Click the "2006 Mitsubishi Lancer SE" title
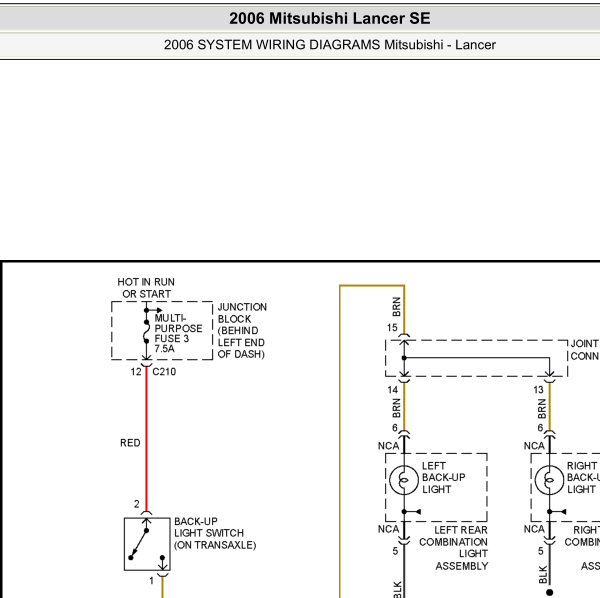600x598 pixels. [329, 18]
